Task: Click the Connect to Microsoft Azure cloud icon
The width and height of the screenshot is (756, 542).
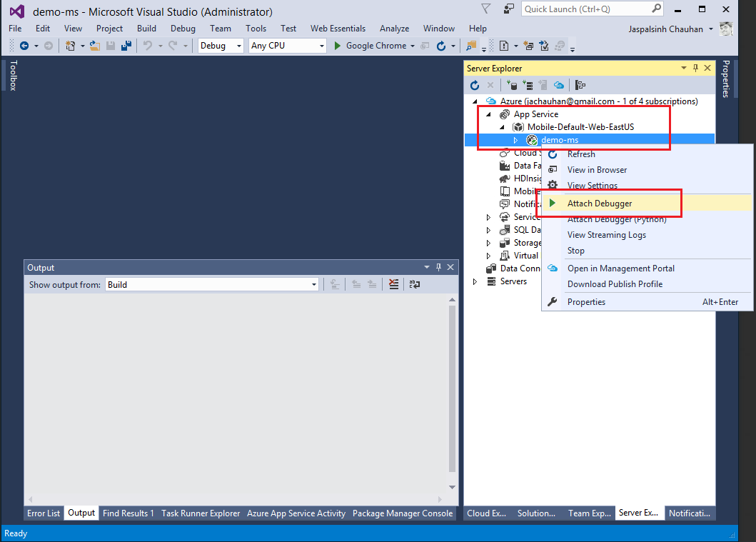Action: (x=559, y=86)
